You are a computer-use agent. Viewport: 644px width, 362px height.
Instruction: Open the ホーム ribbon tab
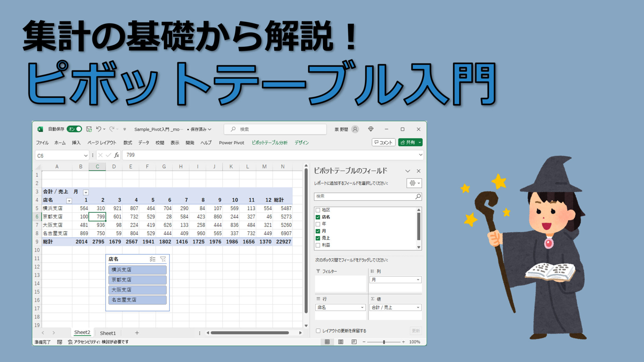(x=60, y=143)
